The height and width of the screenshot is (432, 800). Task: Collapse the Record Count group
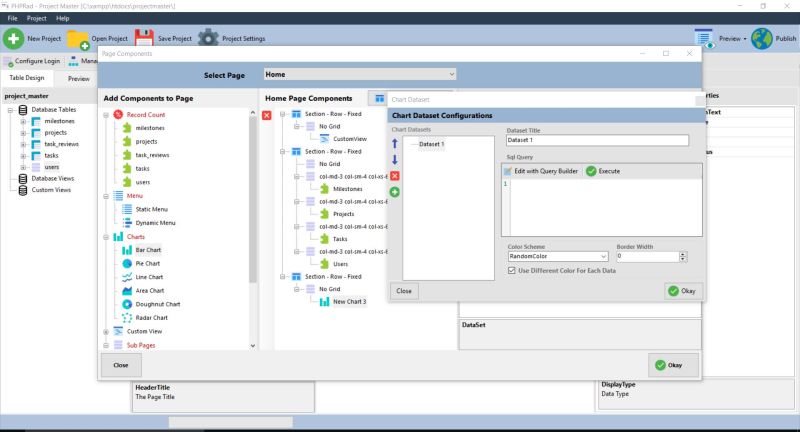pyautogui.click(x=106, y=115)
